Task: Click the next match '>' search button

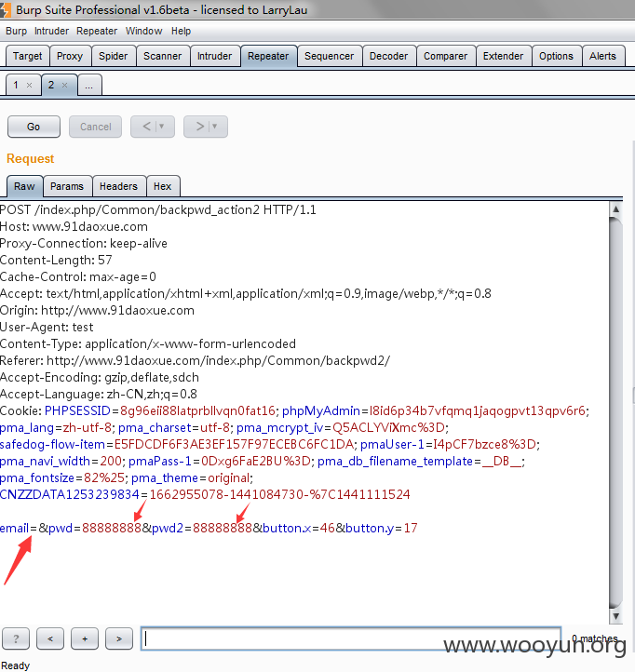Action: point(119,639)
